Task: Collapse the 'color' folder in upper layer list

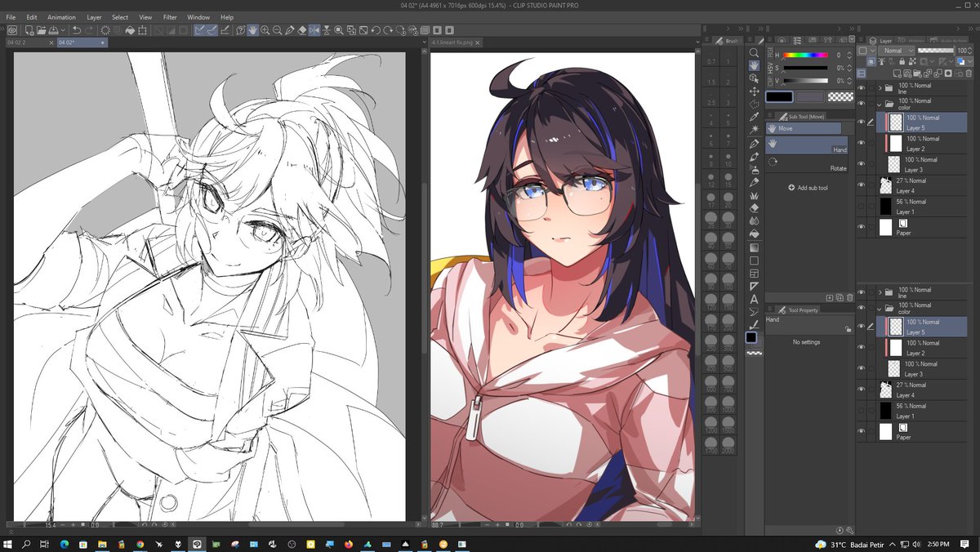Action: (880, 104)
